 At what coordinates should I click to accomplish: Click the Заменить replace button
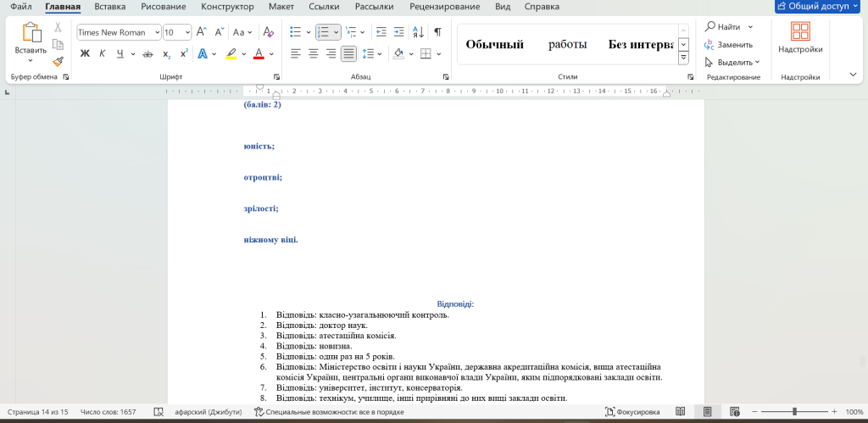click(x=728, y=44)
